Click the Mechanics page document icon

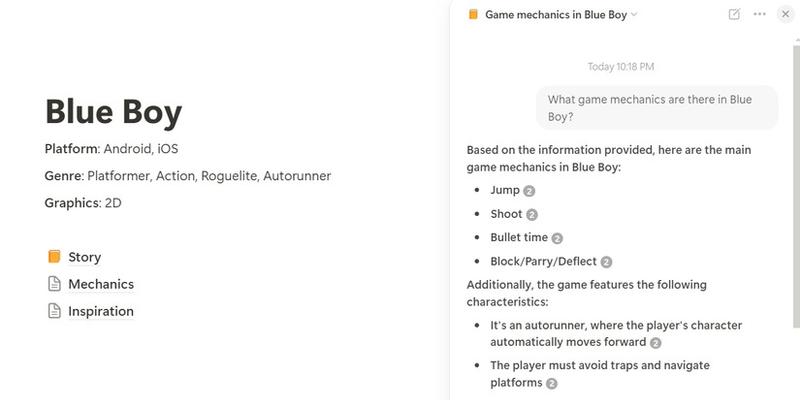point(54,284)
